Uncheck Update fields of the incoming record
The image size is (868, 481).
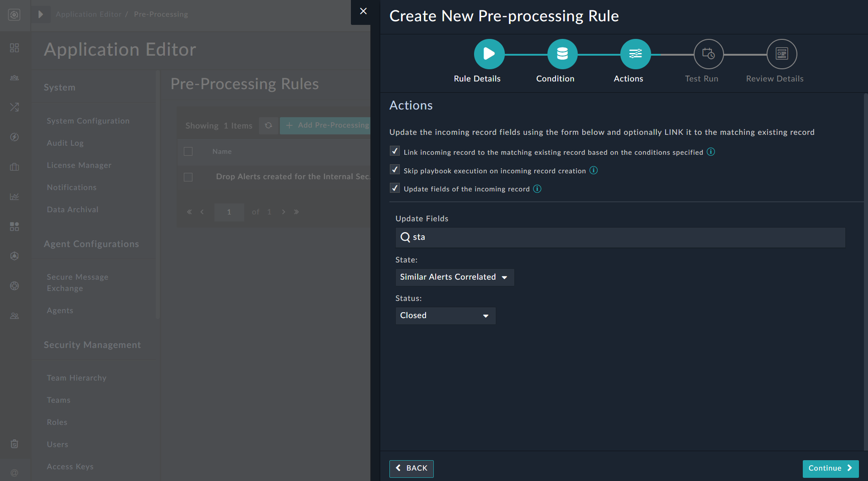tap(394, 188)
